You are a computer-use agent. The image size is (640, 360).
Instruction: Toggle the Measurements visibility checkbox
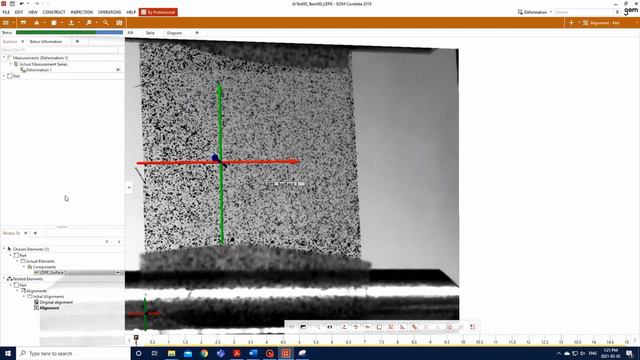coord(10,58)
